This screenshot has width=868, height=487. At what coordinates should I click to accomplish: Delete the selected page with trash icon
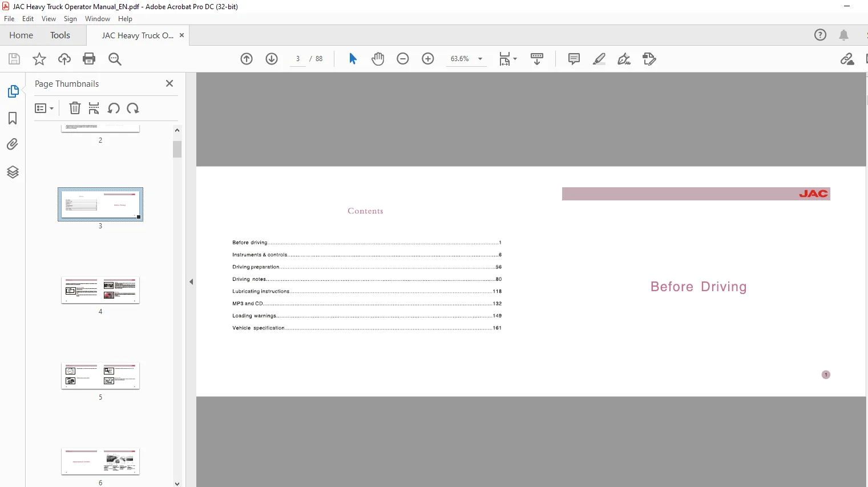click(x=75, y=108)
